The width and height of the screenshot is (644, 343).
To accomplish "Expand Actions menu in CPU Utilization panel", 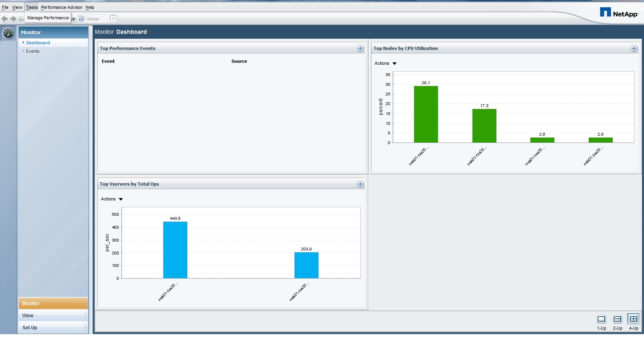I will (386, 63).
